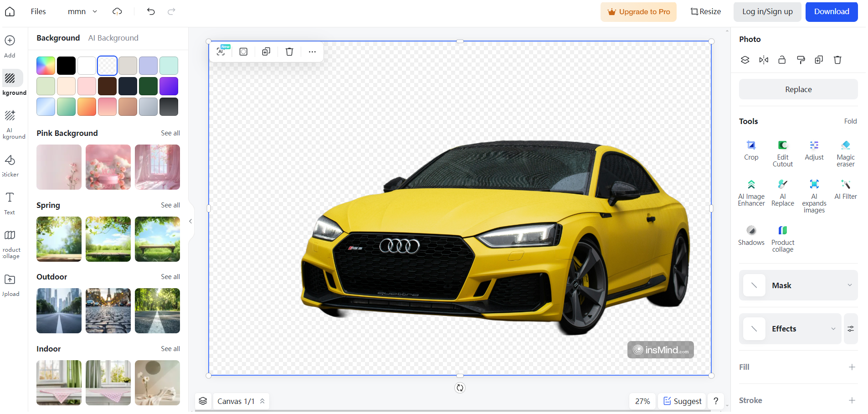This screenshot has width=868, height=414.
Task: See all Pink Background images
Action: tap(170, 133)
